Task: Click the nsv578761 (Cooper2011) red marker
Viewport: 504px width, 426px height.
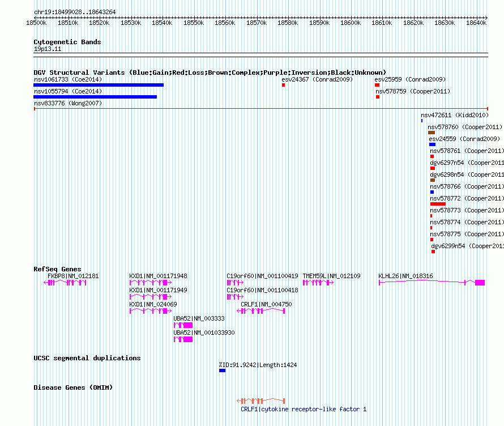Action: [x=432, y=156]
